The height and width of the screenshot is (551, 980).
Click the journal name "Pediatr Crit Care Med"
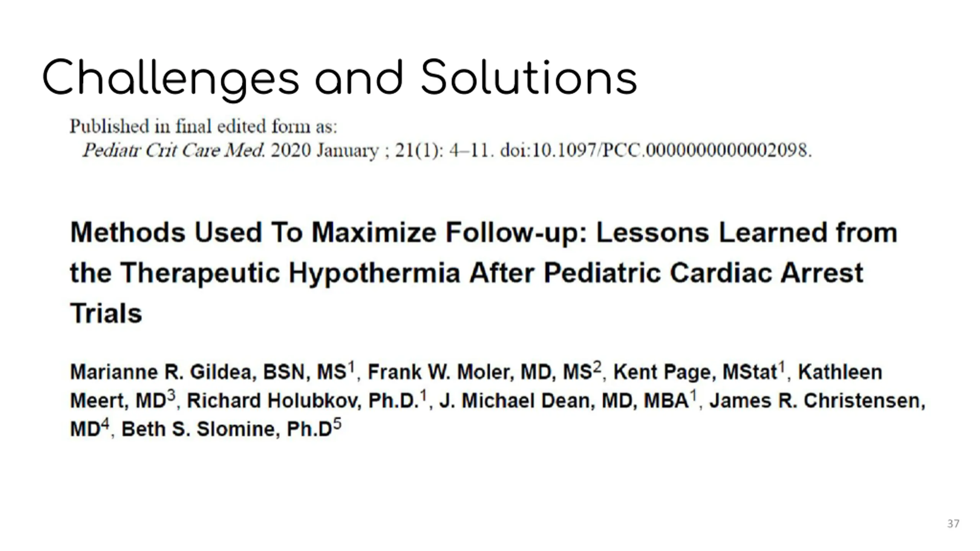tap(174, 150)
